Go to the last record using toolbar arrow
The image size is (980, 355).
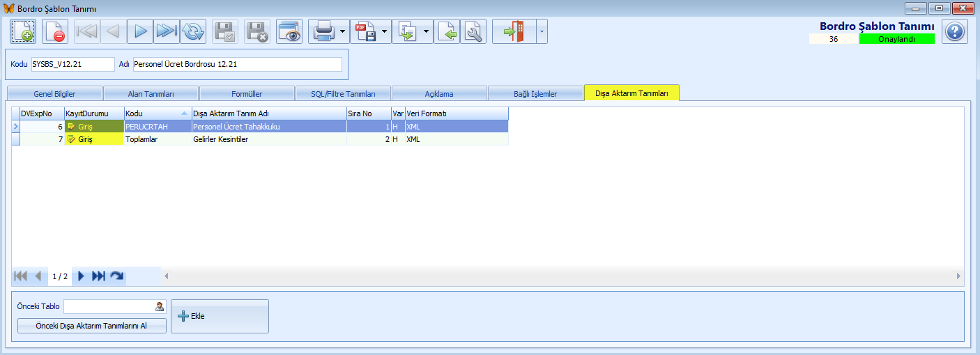[166, 32]
